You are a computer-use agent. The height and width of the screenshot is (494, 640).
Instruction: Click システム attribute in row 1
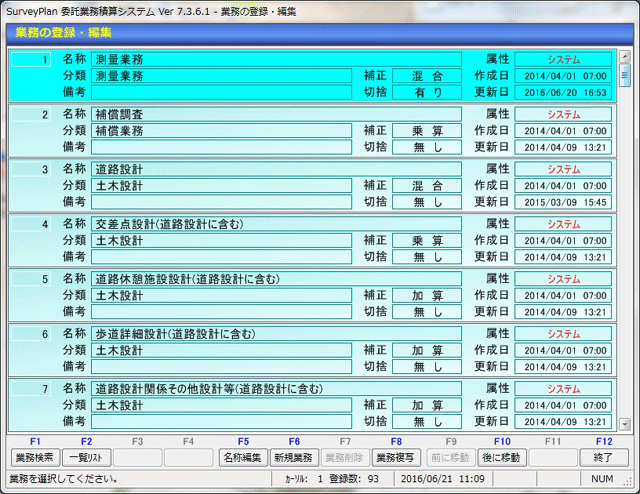point(563,60)
